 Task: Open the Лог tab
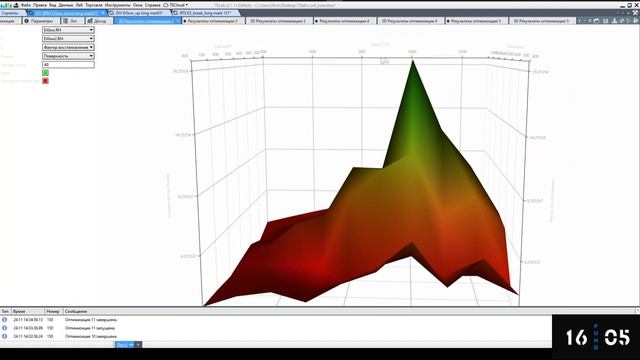[73, 21]
